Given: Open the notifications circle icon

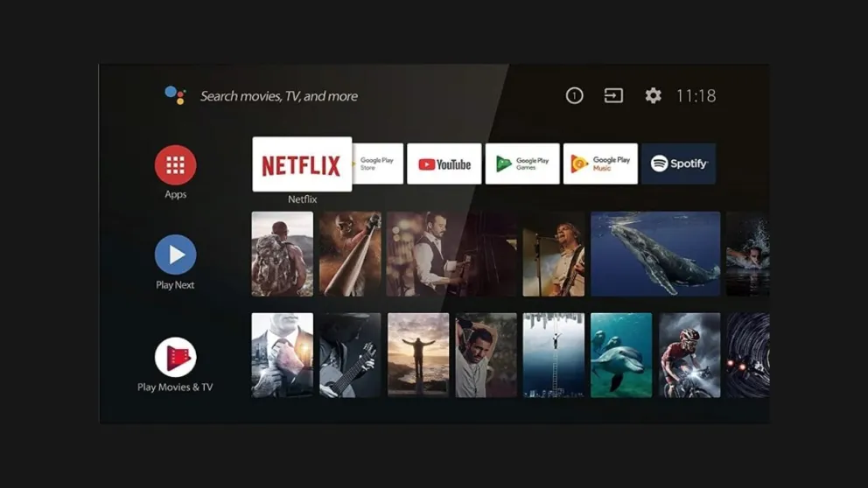Looking at the screenshot, I should pyautogui.click(x=574, y=95).
